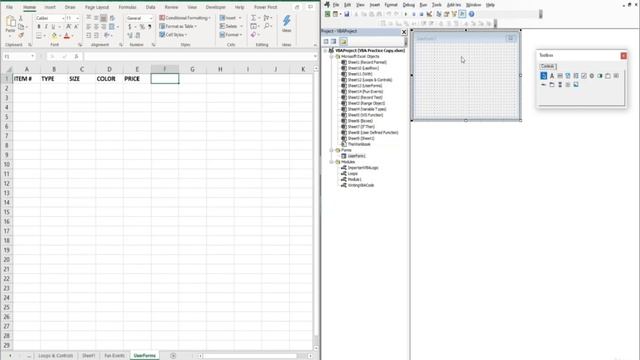
Task: Switch to Formulas ribbon tab
Action: point(127,7)
